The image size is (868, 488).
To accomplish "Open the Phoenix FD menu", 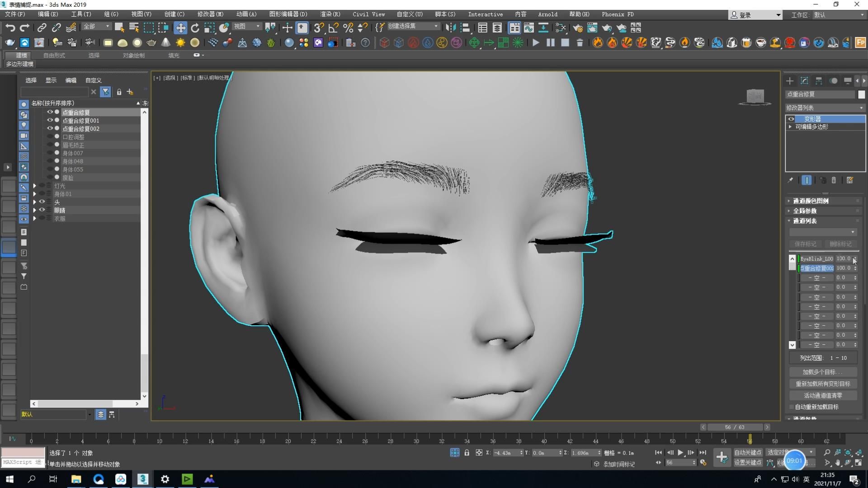I will 618,14.
